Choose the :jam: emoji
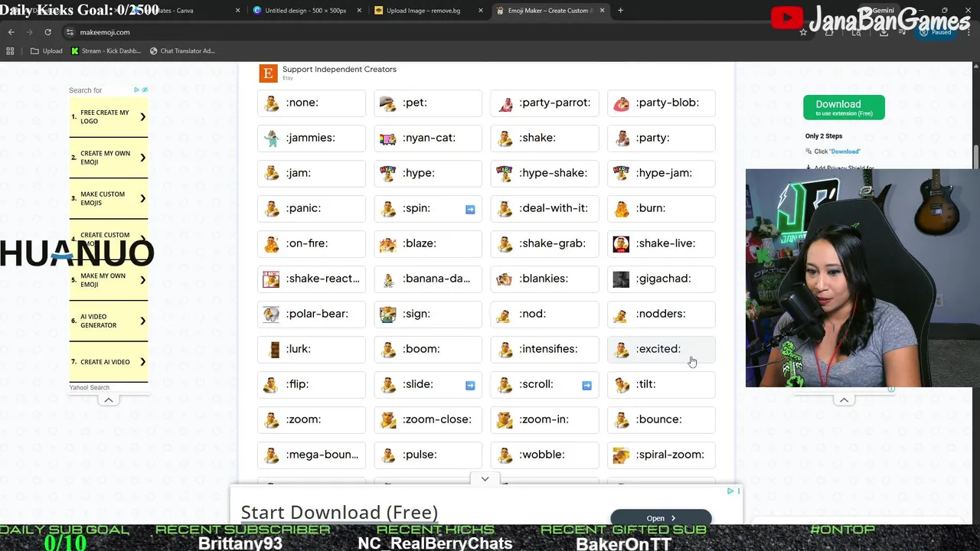The width and height of the screenshot is (980, 551). (x=312, y=173)
